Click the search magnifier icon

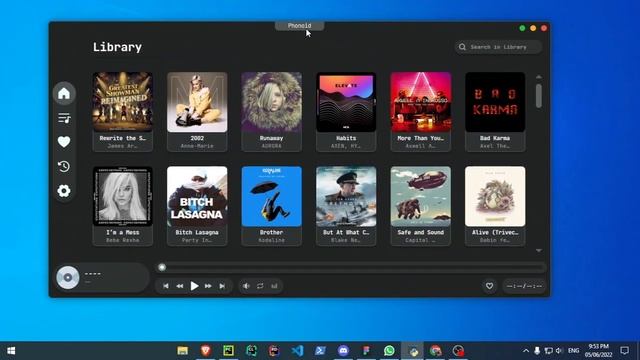(462, 47)
